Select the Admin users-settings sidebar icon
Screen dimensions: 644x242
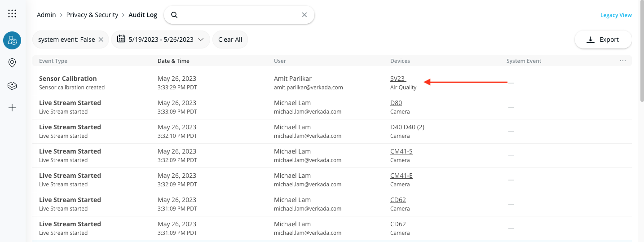coord(12,40)
